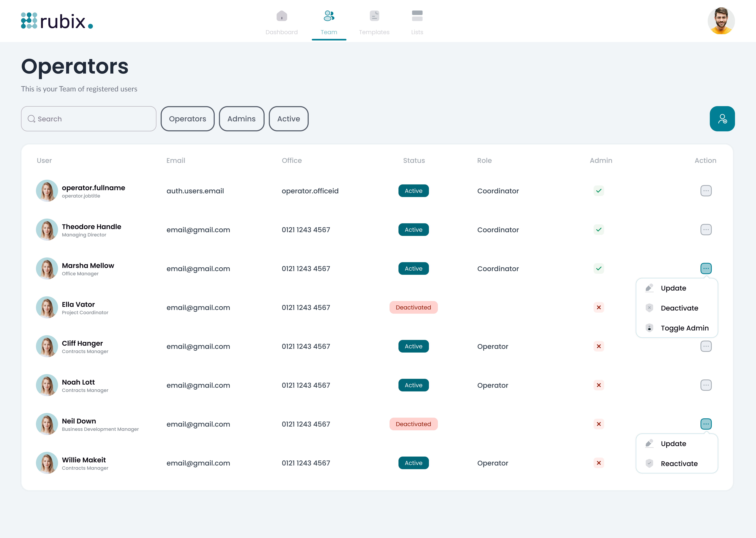
Task: Open the Templates document icon
Action: [374, 16]
